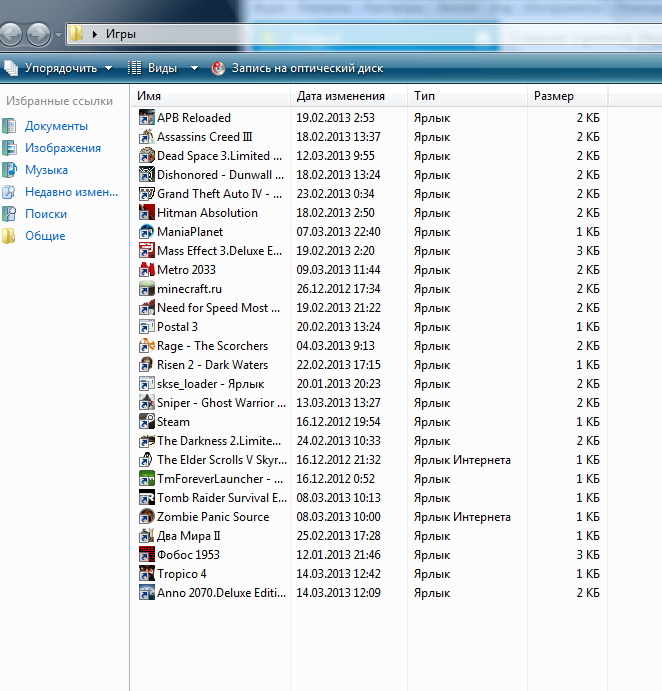
Task: Click The Elder Scrolls V Skyrim icon
Action: 146,460
